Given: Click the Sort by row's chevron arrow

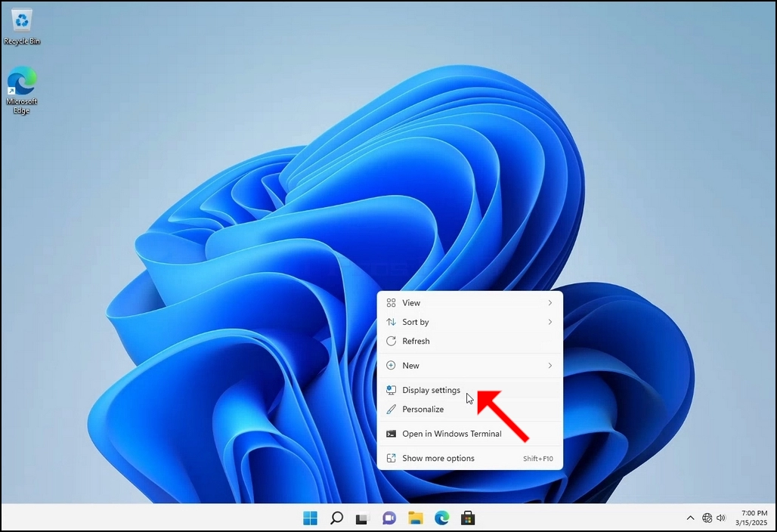Looking at the screenshot, I should (549, 322).
